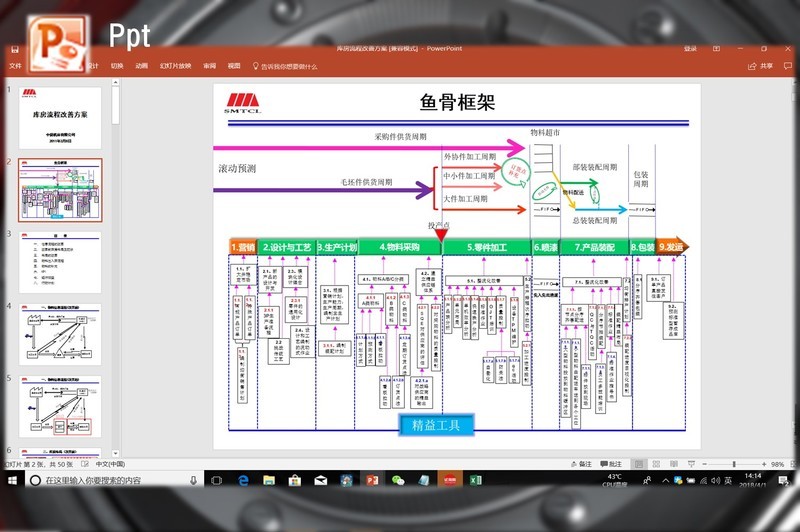Viewport: 800px width, 532px height.
Task: Open Task View on taskbar
Action: point(216,480)
